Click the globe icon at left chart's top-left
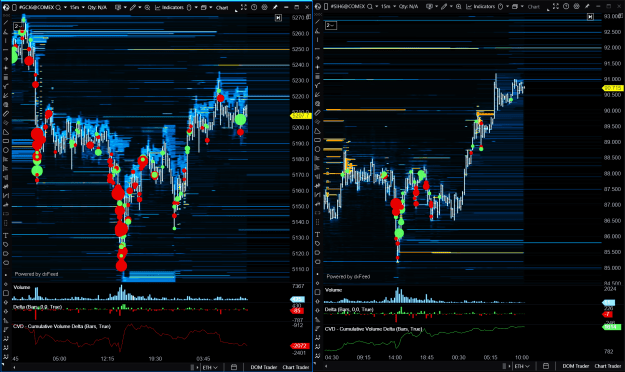625x372 pixels. click(6, 7)
